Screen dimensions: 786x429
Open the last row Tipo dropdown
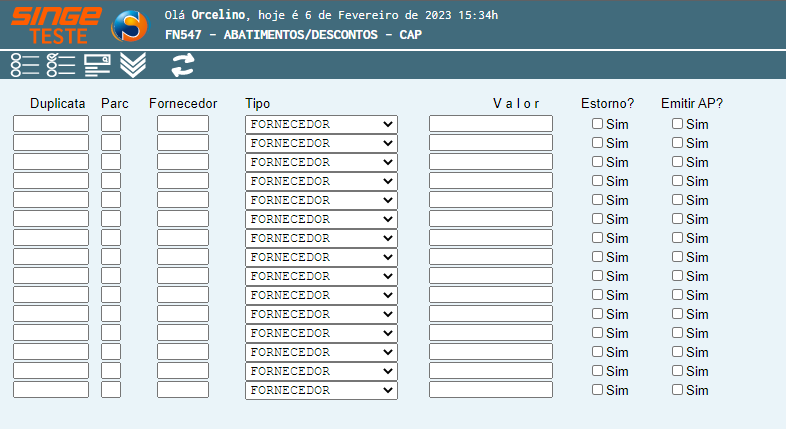321,390
